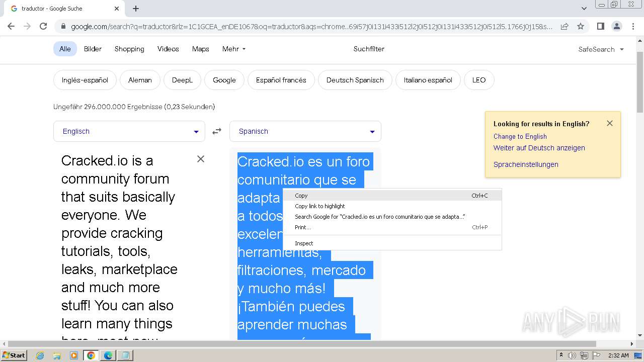
Task: Open a new tab with the plus button
Action: tap(136, 9)
